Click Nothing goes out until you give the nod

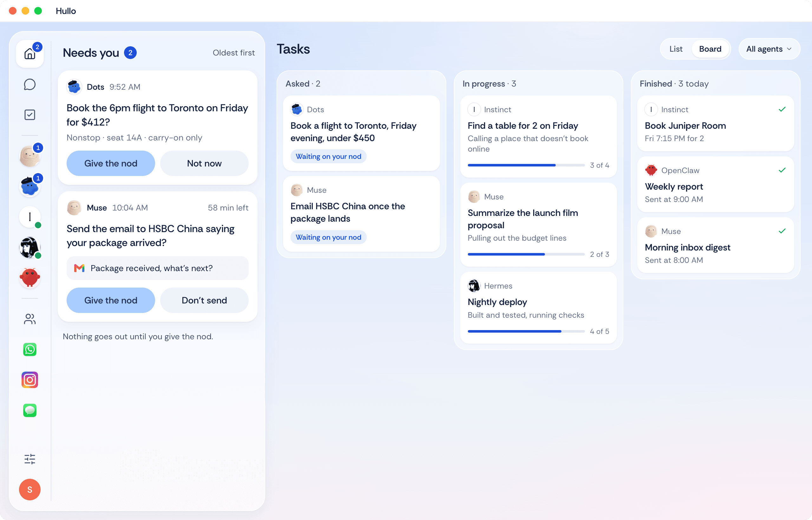coord(138,336)
